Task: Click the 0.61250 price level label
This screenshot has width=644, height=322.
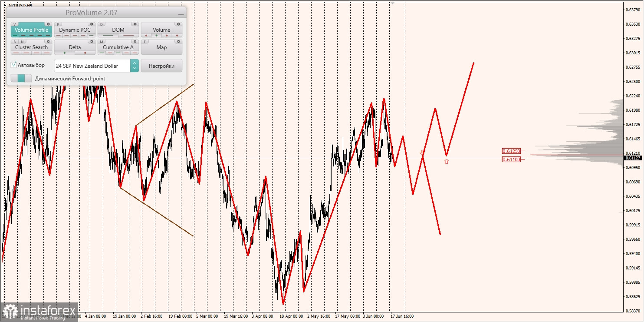Action: coord(511,151)
